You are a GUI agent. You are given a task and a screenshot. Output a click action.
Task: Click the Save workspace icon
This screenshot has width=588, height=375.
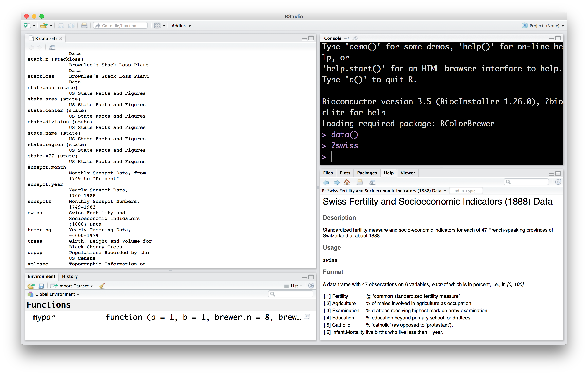(x=41, y=286)
